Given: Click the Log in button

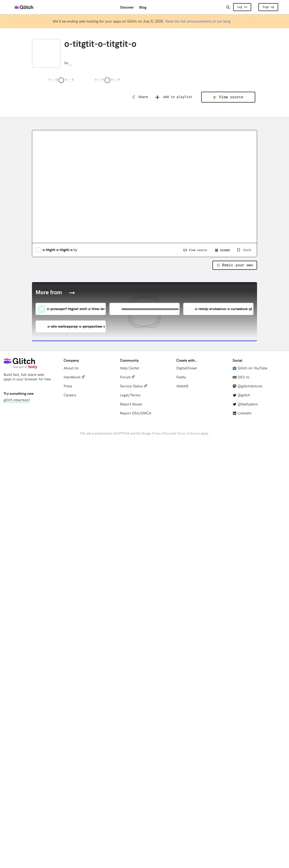Looking at the screenshot, I should pyautogui.click(x=242, y=7).
